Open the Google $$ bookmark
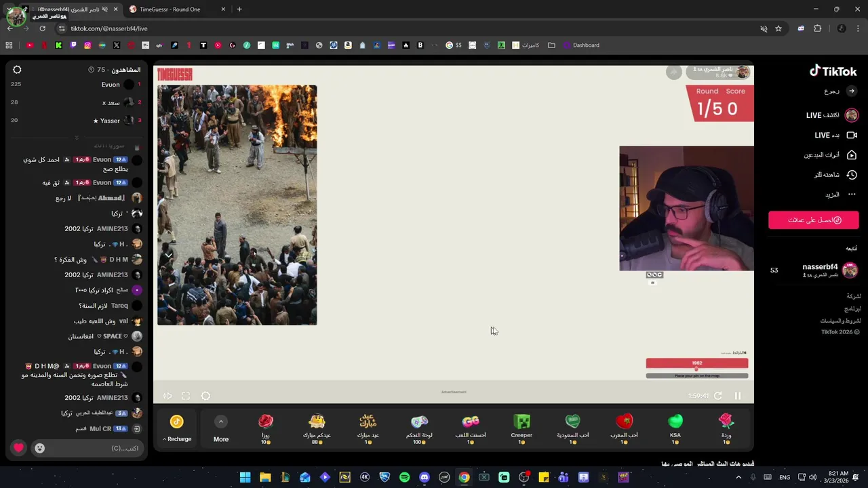The image size is (868, 488). (454, 45)
